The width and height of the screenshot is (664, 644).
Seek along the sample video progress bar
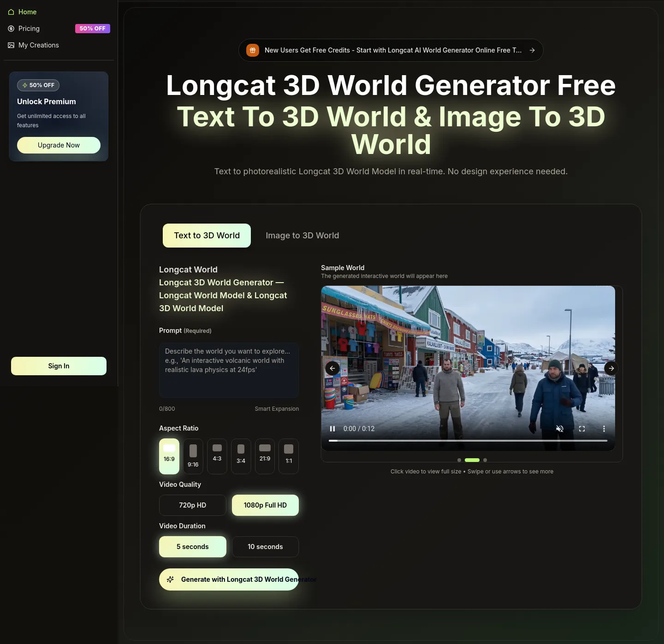pos(468,441)
